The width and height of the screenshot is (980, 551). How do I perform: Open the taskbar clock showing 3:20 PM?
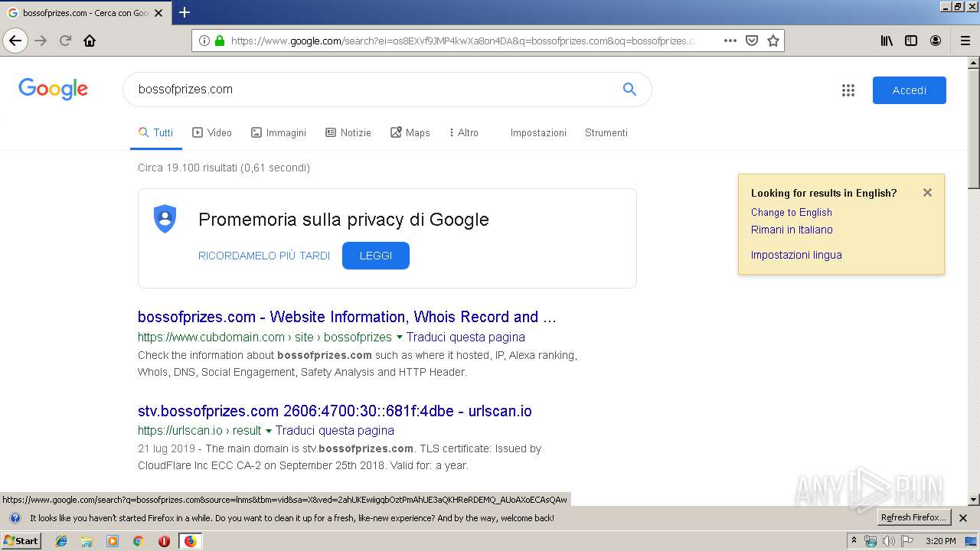click(x=940, y=541)
